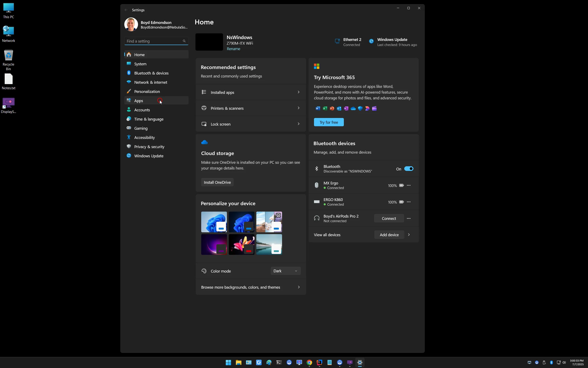The height and width of the screenshot is (368, 588).
Task: Select the light blue bloom theme
Action: pos(214,222)
